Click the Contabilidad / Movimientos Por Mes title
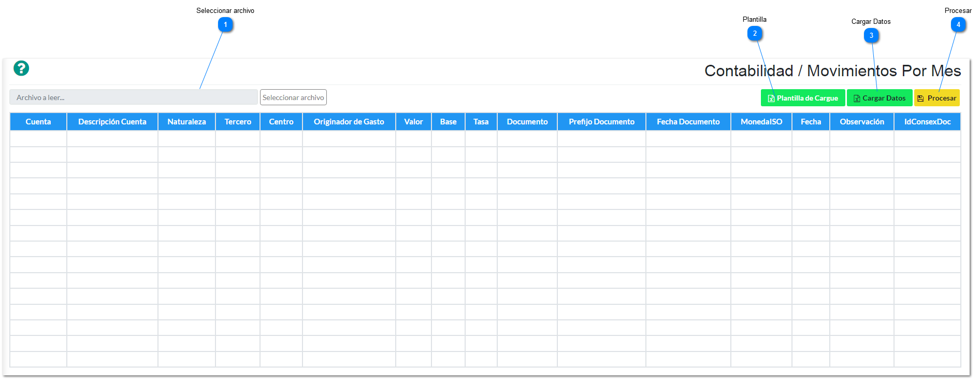 click(x=833, y=71)
